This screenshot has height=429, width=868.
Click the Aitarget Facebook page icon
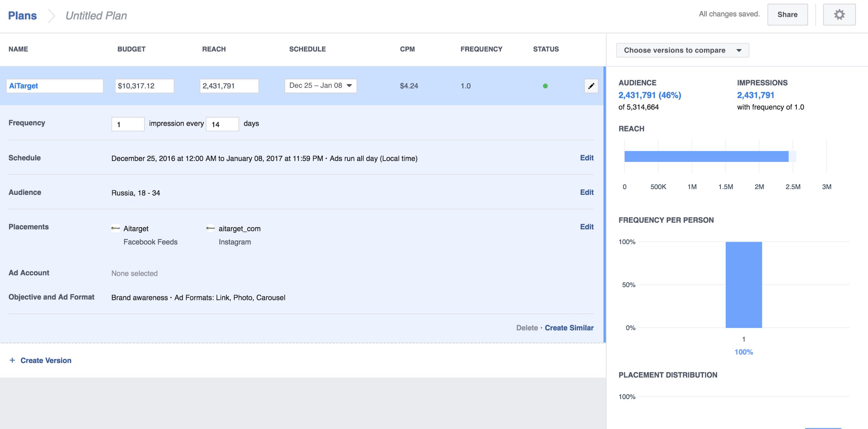116,228
